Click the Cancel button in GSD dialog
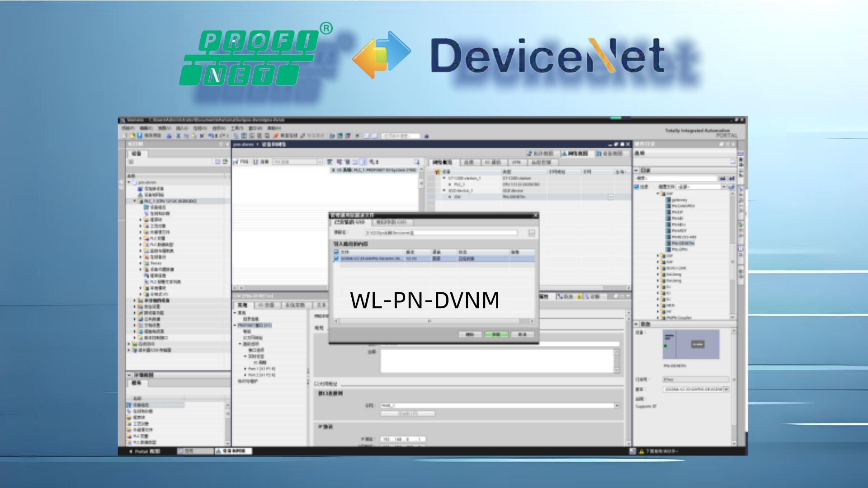 [522, 334]
